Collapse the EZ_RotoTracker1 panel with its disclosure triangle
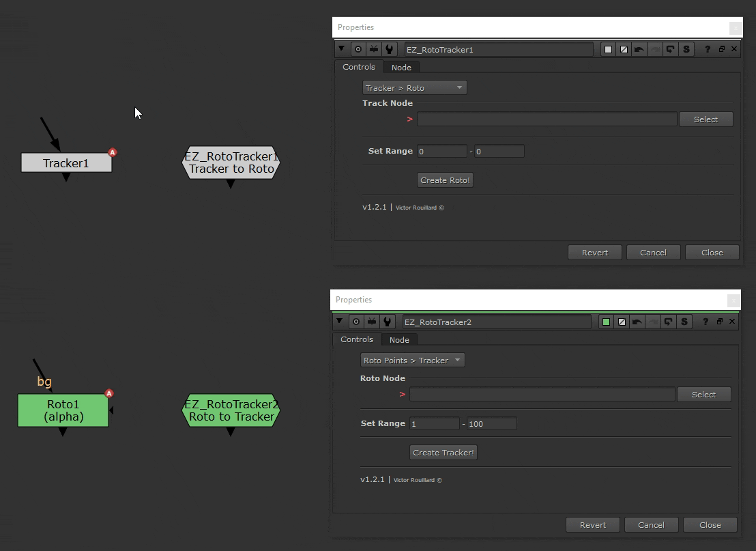This screenshot has height=551, width=756. pyautogui.click(x=341, y=48)
